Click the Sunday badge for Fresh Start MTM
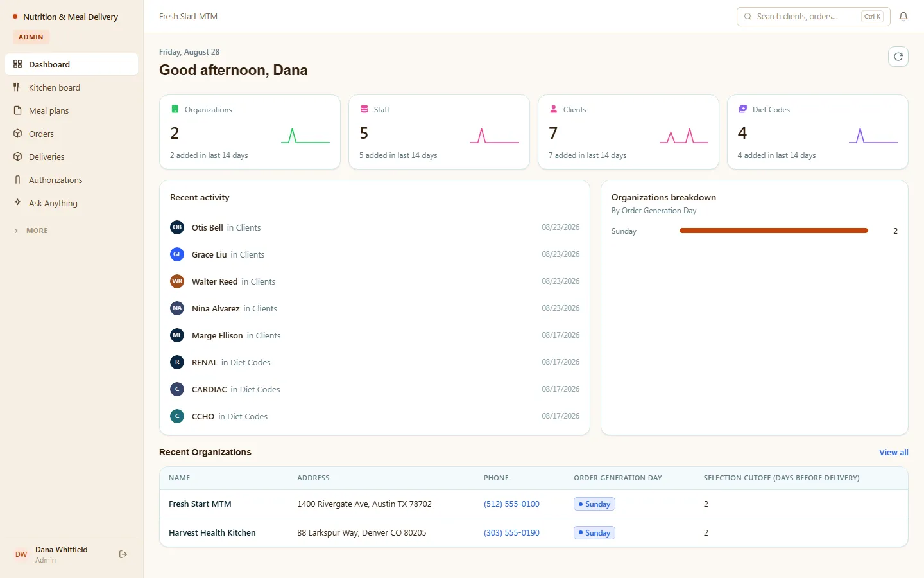924x578 pixels. 594,504
